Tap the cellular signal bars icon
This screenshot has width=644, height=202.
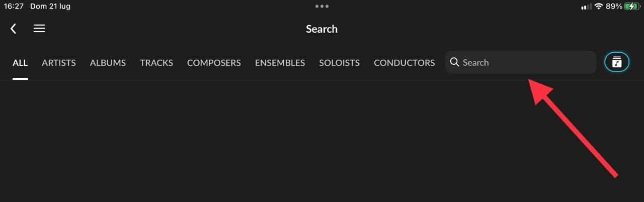(x=586, y=7)
